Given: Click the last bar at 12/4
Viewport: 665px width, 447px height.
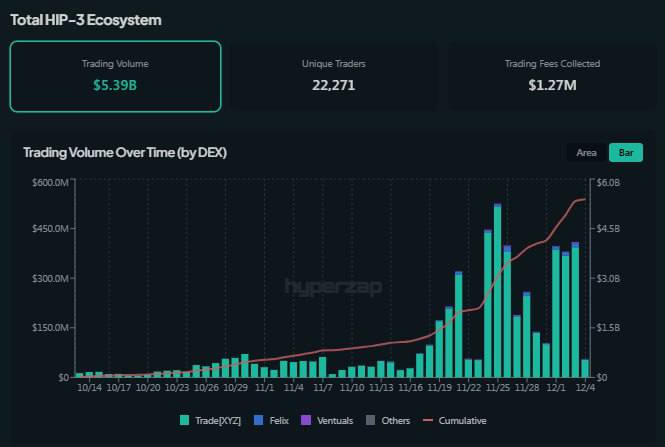Looking at the screenshot, I should point(585,368).
